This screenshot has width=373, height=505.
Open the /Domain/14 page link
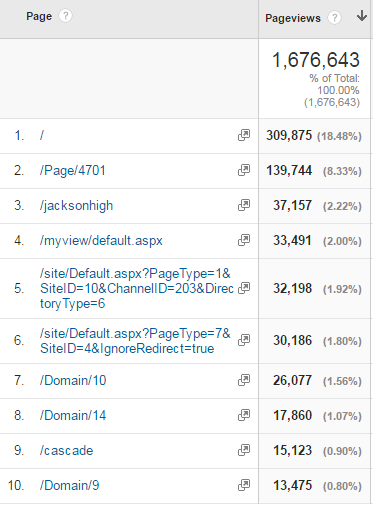click(73, 415)
